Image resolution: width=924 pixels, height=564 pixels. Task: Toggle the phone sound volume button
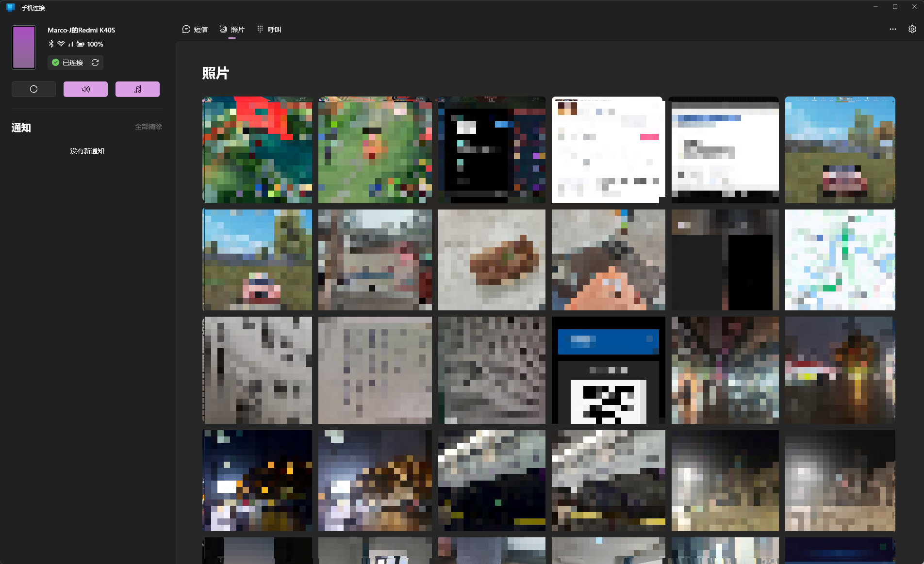85,89
